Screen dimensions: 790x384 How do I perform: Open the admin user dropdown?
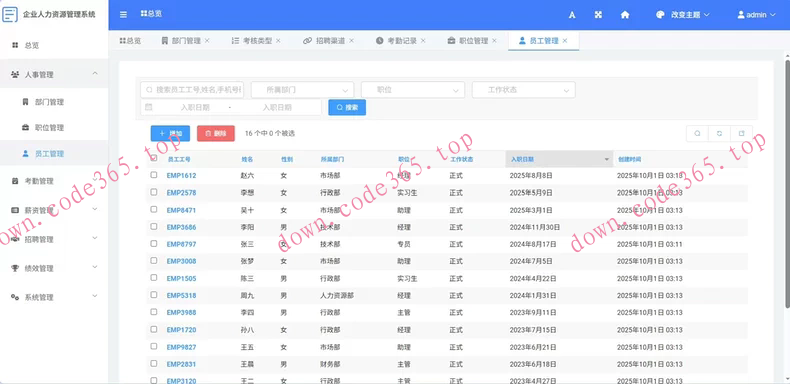[756, 15]
